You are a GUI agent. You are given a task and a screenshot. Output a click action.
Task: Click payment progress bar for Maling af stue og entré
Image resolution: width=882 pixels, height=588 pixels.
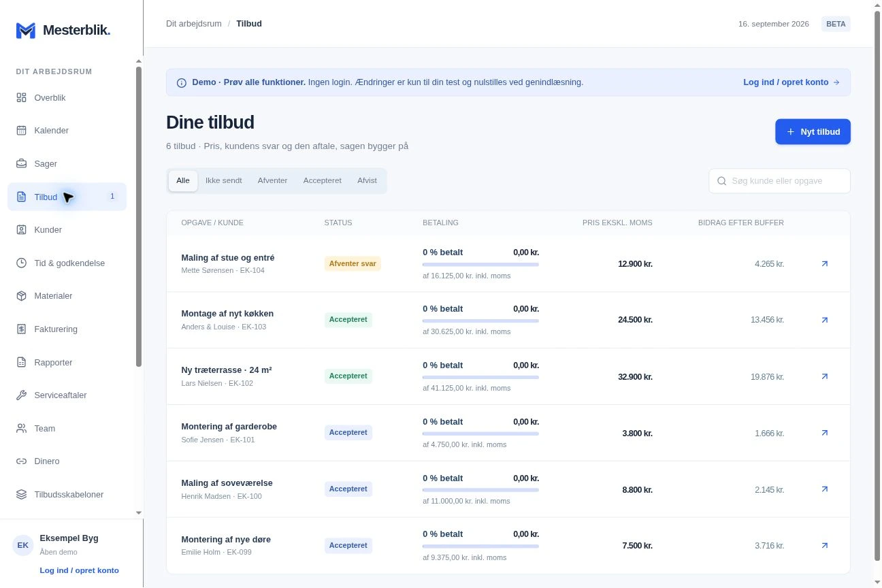(480, 264)
